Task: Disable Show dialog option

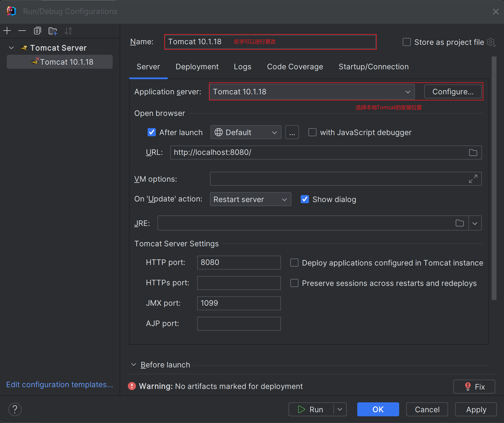Action: pos(305,199)
